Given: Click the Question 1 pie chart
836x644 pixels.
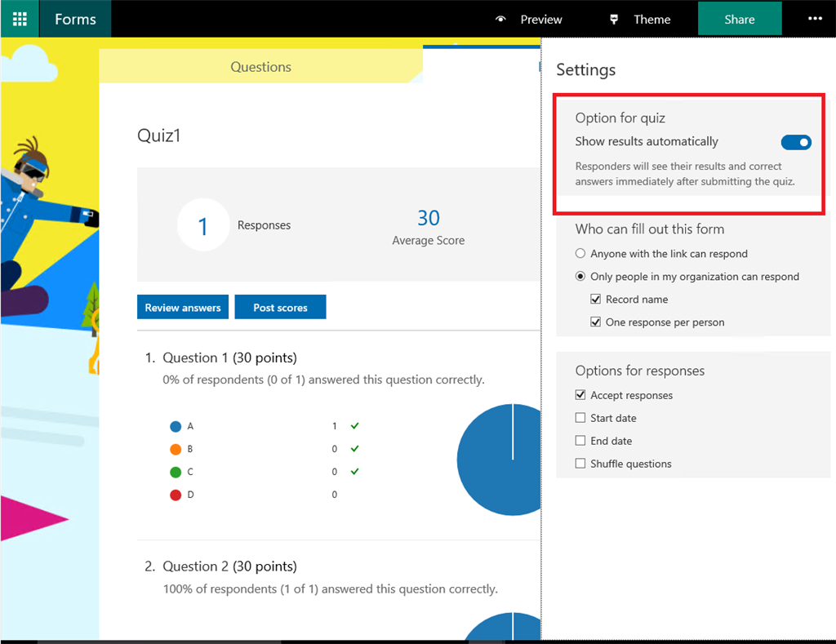Looking at the screenshot, I should [x=499, y=460].
